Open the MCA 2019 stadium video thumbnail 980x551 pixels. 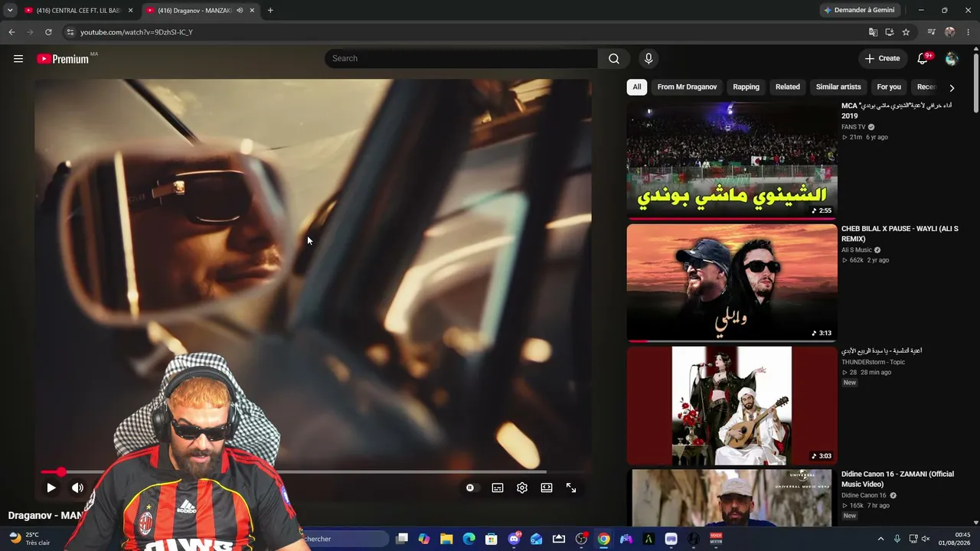(732, 160)
